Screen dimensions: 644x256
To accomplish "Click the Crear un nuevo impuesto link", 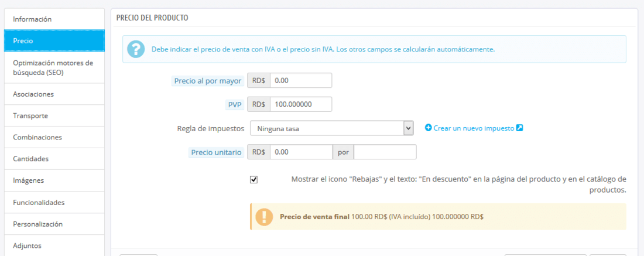I will 474,128.
